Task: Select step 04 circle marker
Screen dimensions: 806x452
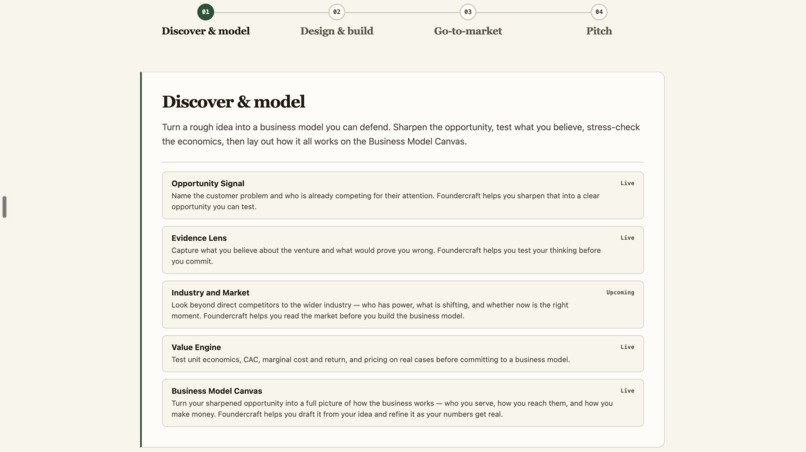Action: pos(599,12)
